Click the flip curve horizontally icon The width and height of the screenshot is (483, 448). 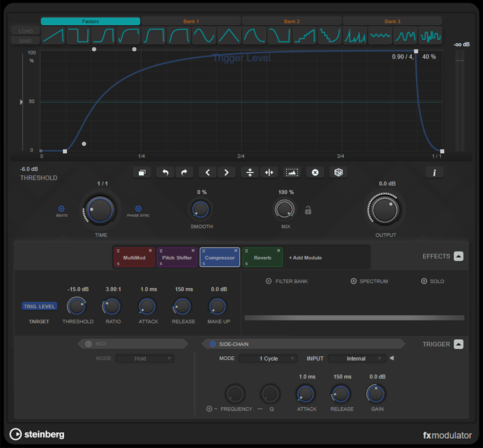(x=269, y=173)
